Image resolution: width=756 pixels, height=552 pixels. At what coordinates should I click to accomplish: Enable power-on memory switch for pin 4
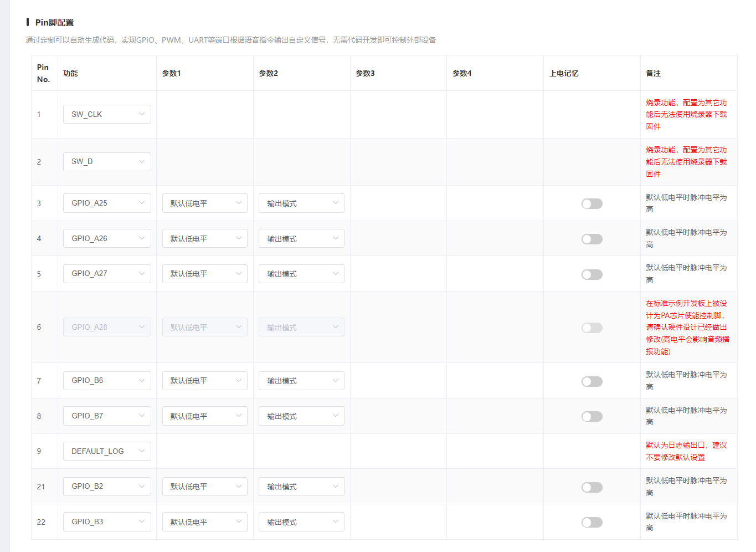tap(592, 239)
